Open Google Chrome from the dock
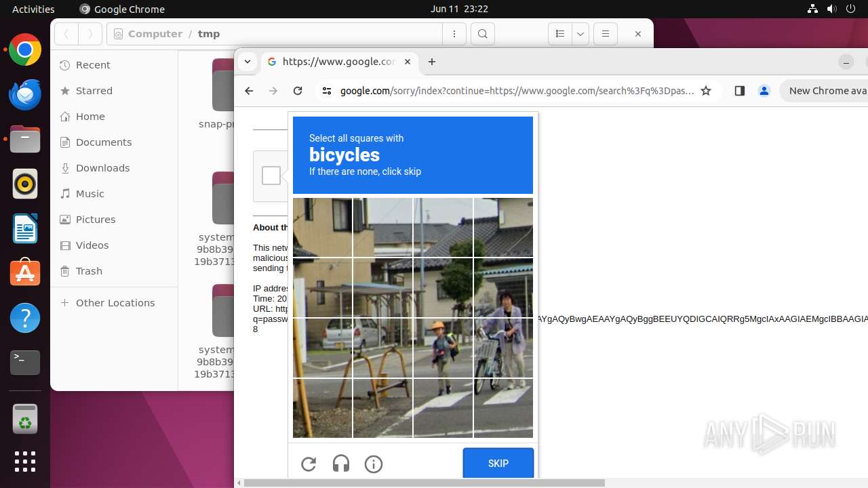The image size is (868, 488). pyautogui.click(x=25, y=49)
